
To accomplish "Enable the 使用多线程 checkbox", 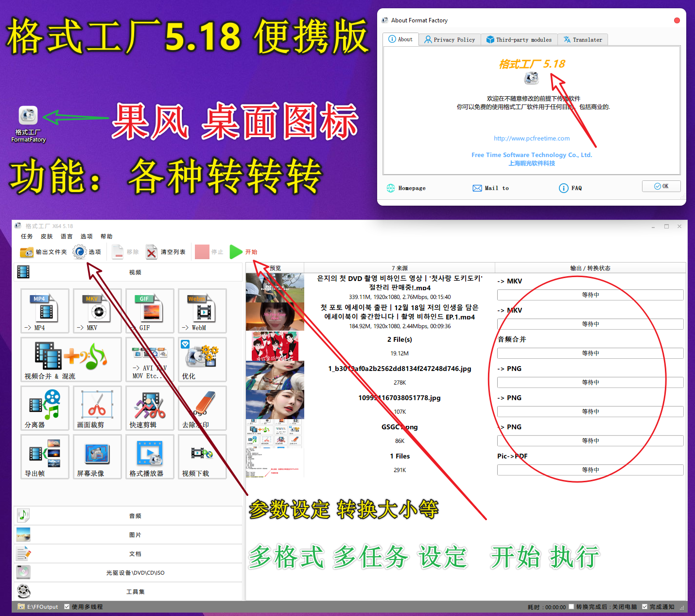I will click(68, 607).
